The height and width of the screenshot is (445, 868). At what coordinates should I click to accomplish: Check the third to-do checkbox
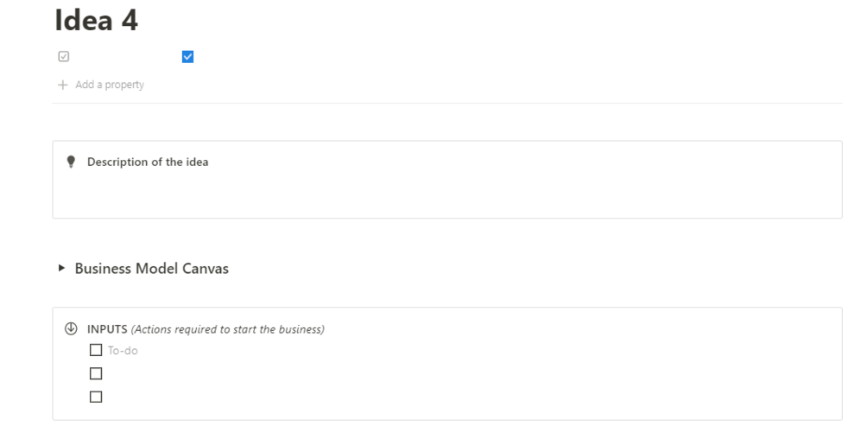96,397
